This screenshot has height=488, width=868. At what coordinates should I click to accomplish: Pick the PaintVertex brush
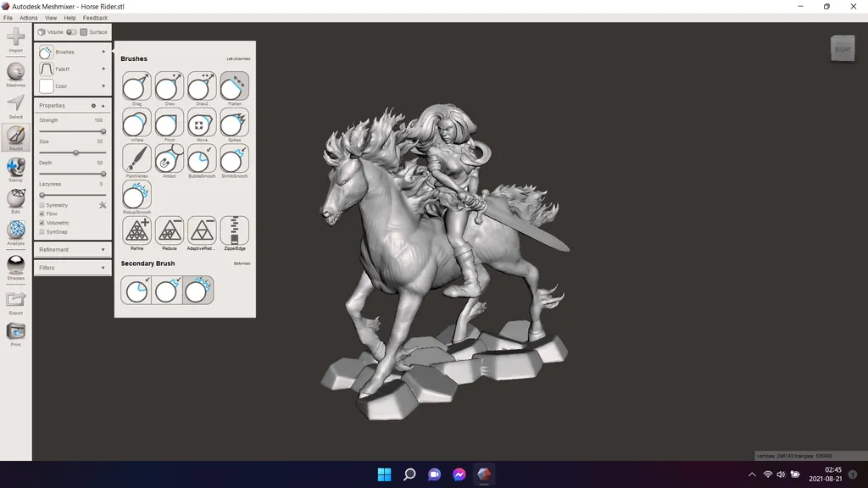(x=136, y=158)
